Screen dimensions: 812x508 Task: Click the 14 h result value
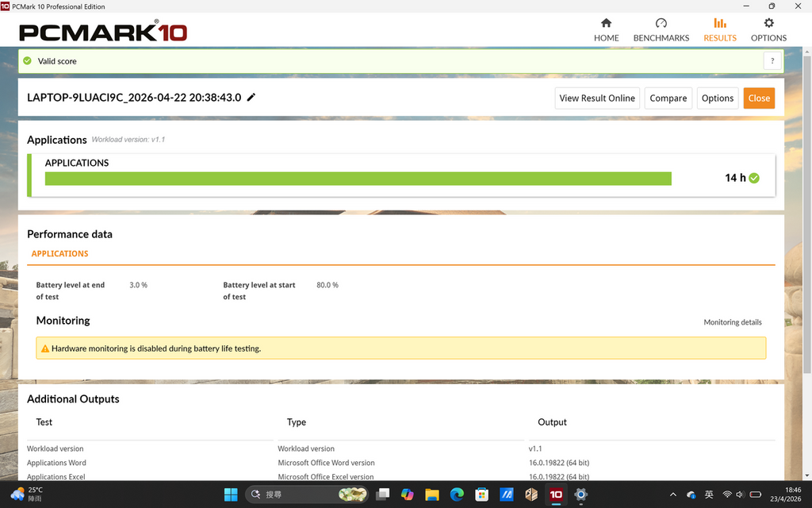[735, 178]
